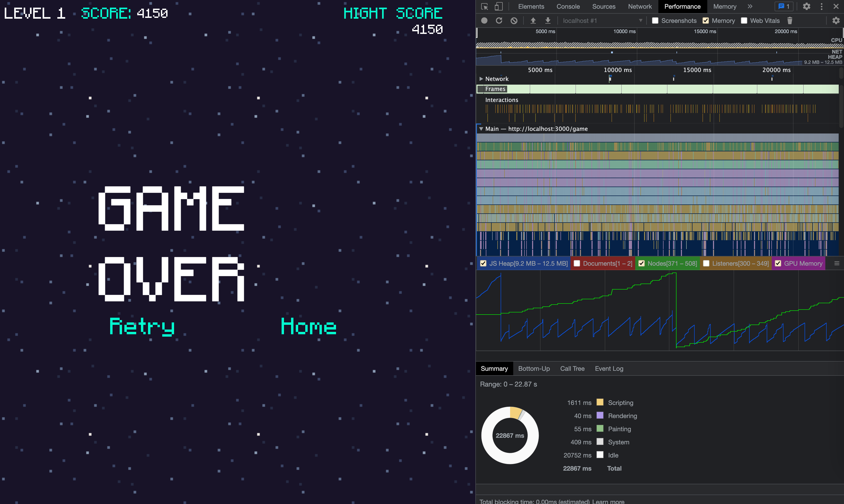Image resolution: width=844 pixels, height=504 pixels.
Task: Click the Retry button in game
Action: (142, 326)
